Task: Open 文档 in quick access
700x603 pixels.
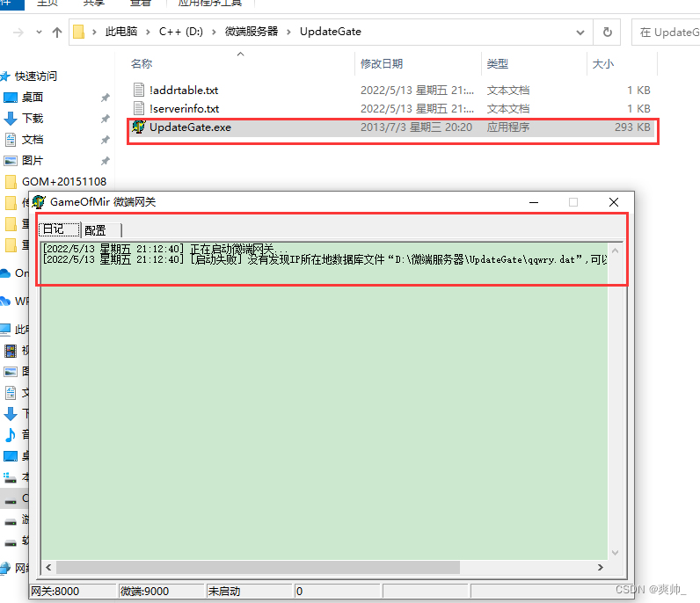Action: (x=33, y=139)
